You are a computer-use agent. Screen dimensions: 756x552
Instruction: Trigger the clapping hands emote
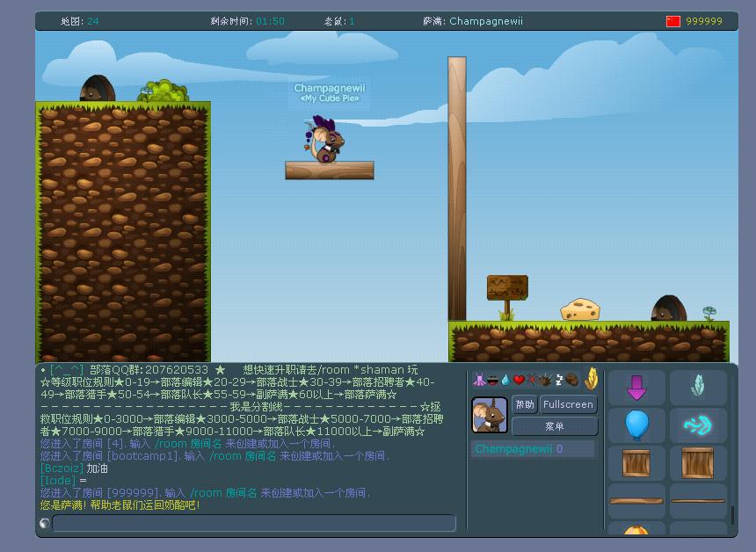coord(545,381)
